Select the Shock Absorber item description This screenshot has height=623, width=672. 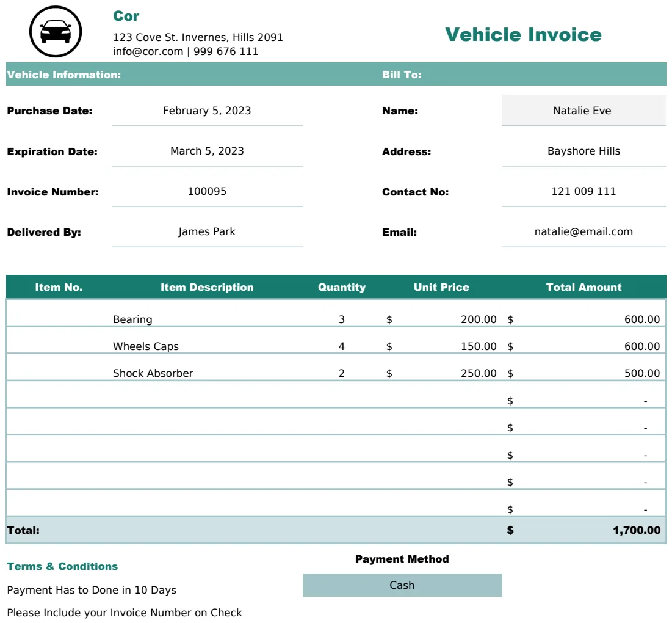pyautogui.click(x=153, y=373)
